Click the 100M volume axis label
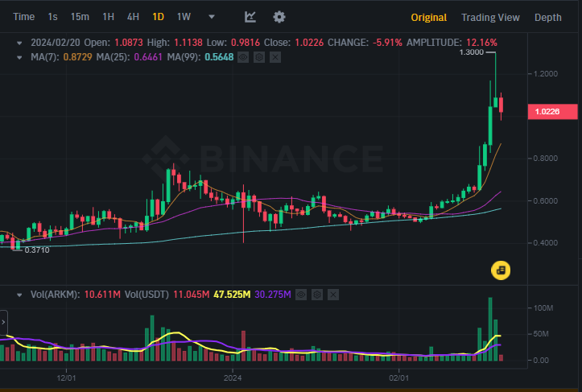 pos(543,308)
